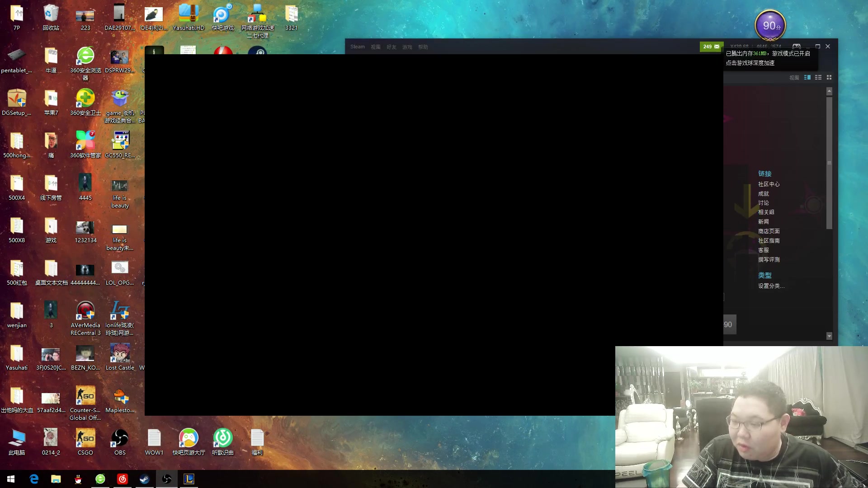Open Steam from the taskbar
Image resolution: width=868 pixels, height=488 pixels.
145,479
